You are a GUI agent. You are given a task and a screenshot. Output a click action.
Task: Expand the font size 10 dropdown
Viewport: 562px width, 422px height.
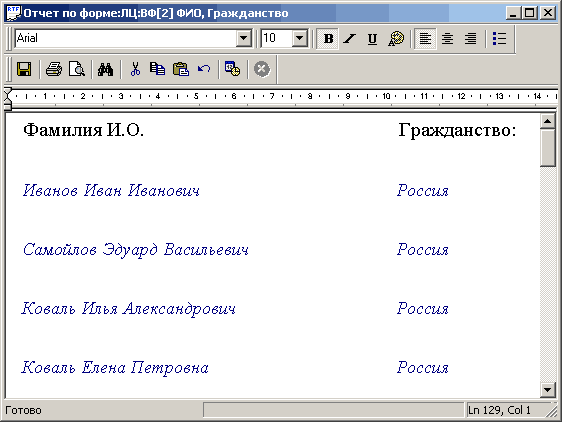pyautogui.click(x=300, y=38)
